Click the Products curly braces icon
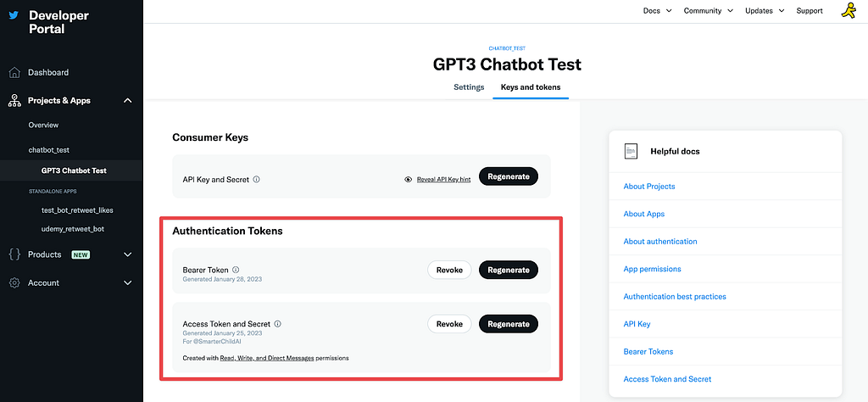 point(14,254)
